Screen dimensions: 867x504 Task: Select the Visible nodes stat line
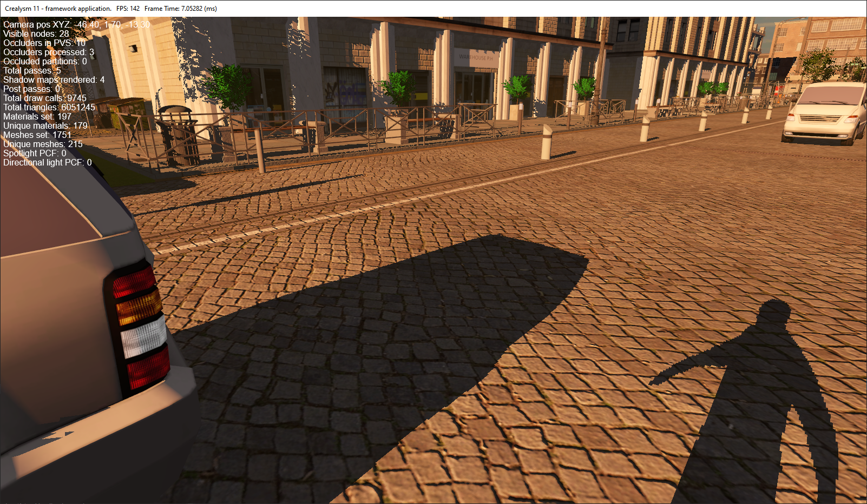36,34
